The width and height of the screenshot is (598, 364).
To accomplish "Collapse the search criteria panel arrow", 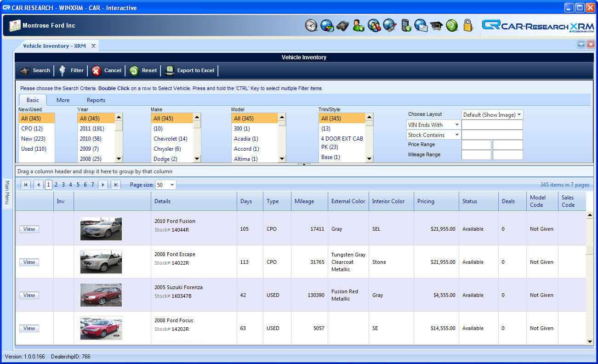I will tap(303, 164).
